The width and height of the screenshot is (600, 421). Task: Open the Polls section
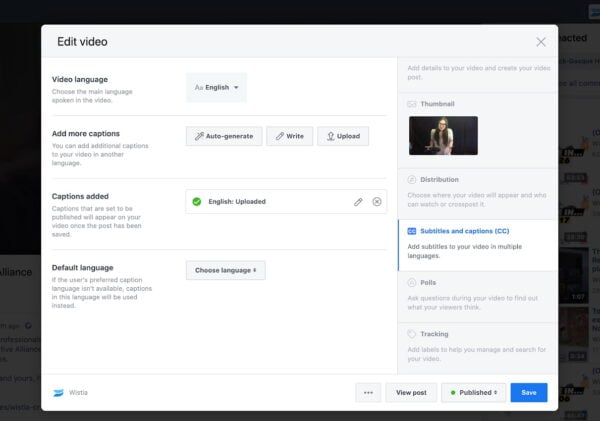428,283
